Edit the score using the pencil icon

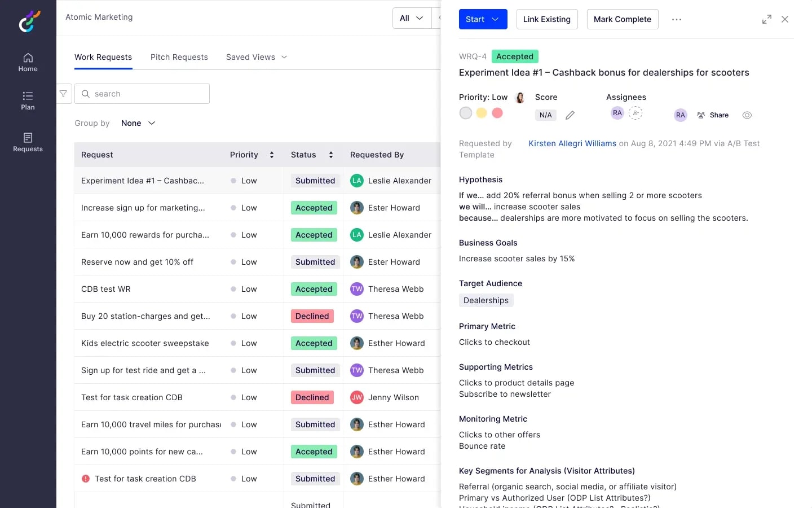pos(570,115)
